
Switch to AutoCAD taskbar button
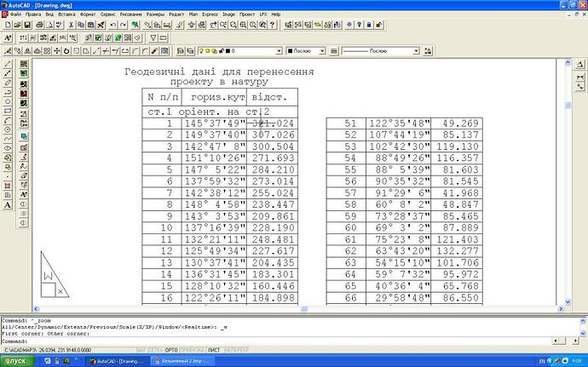tap(118, 361)
